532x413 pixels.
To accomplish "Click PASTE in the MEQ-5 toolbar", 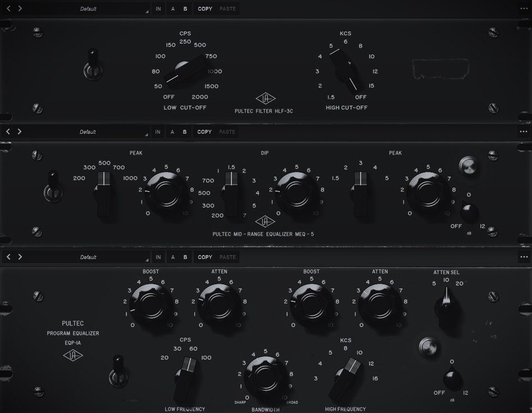I will [227, 131].
